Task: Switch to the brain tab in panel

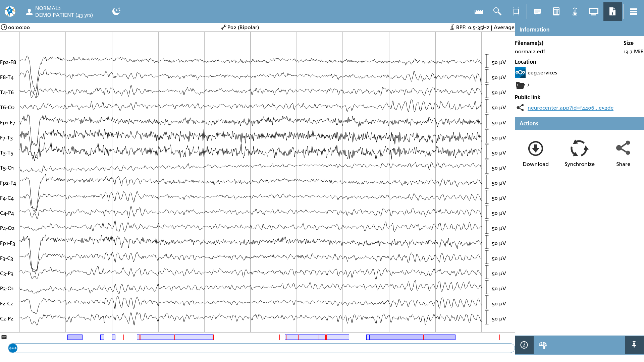Action: pyautogui.click(x=543, y=345)
